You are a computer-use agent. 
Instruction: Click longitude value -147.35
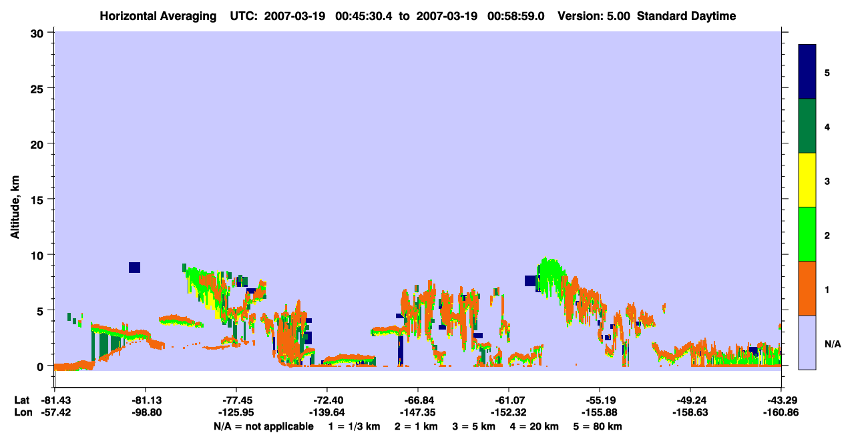point(417,413)
